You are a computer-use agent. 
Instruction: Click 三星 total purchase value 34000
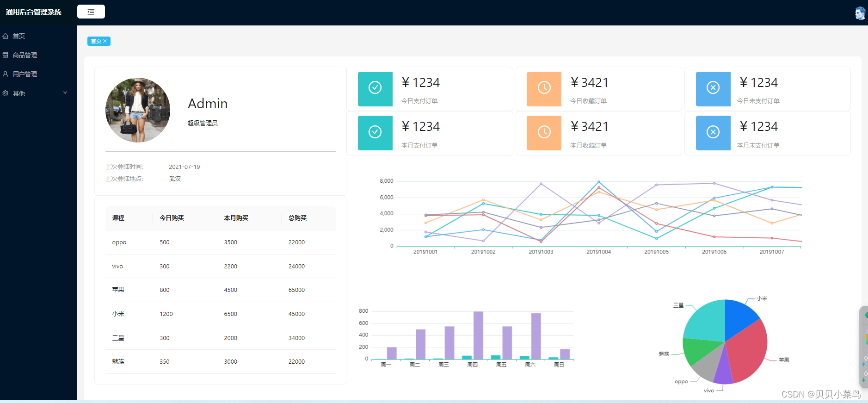click(296, 338)
